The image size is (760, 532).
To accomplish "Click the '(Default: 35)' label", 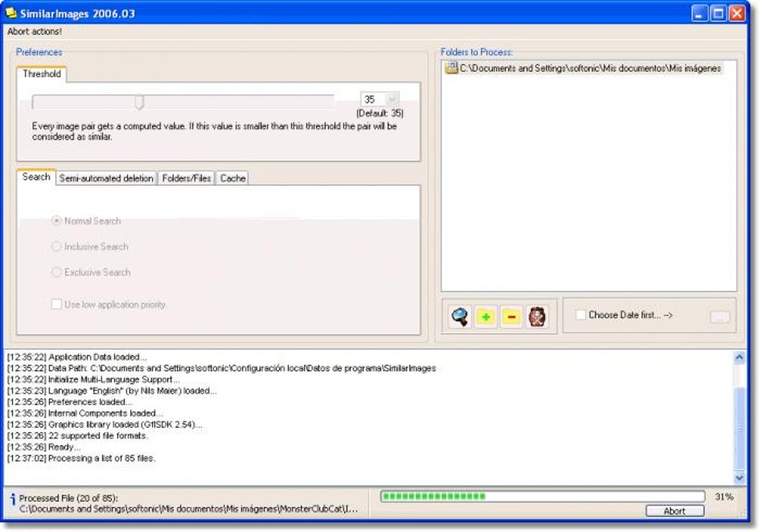I will pos(379,113).
